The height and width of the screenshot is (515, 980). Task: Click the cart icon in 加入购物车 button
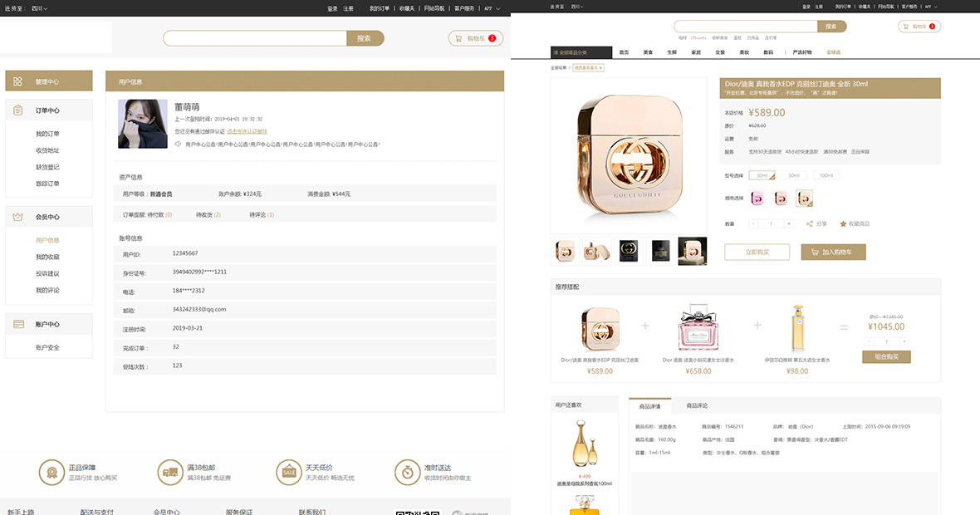(815, 252)
